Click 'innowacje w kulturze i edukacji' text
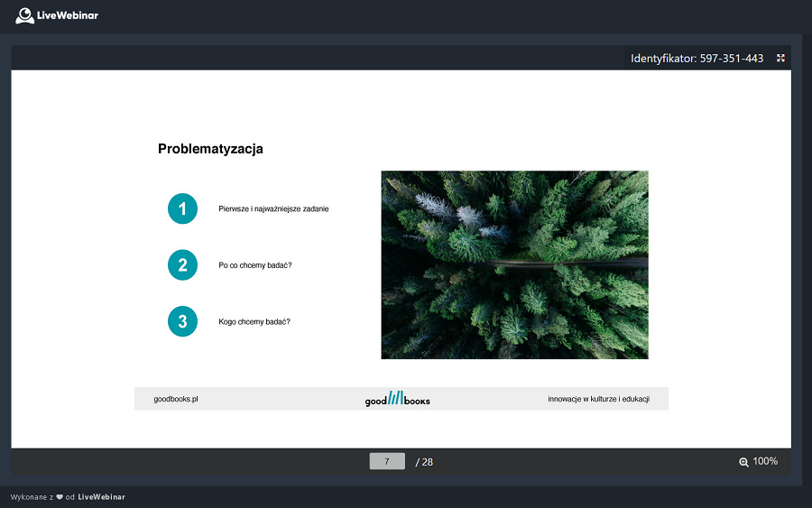The image size is (812, 508). coord(599,399)
